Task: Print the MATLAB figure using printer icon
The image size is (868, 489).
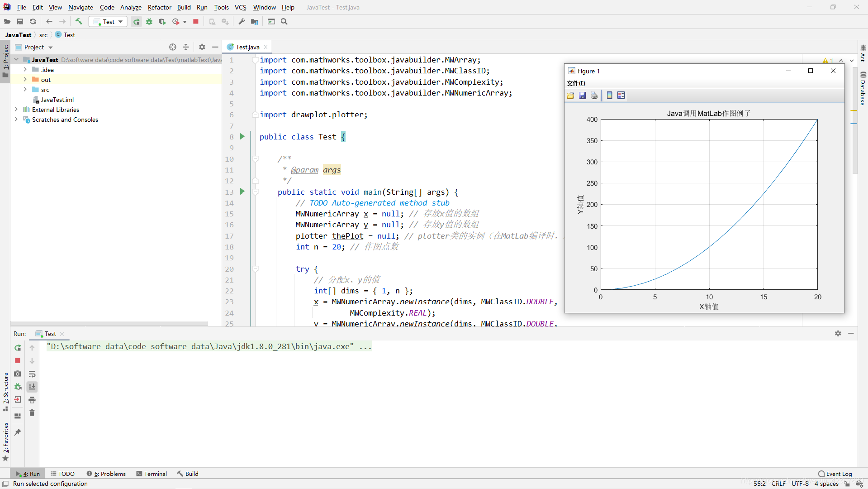Action: pos(593,95)
